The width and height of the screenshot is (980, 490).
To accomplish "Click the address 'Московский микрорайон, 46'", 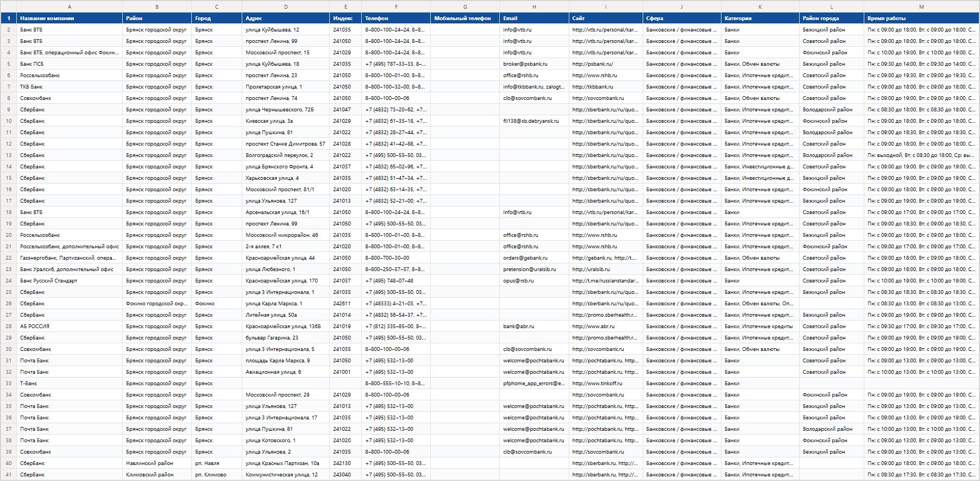I will (286, 235).
